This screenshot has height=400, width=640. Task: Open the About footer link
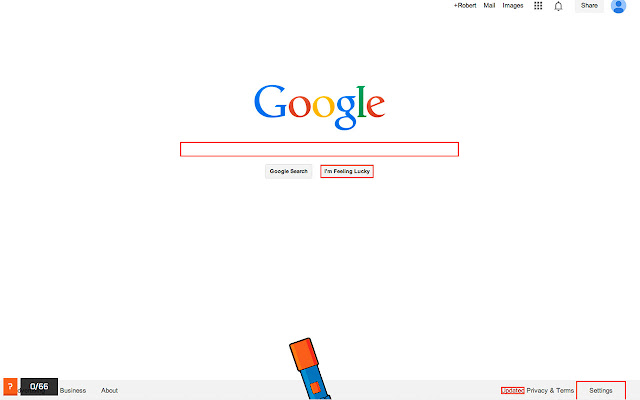point(109,391)
